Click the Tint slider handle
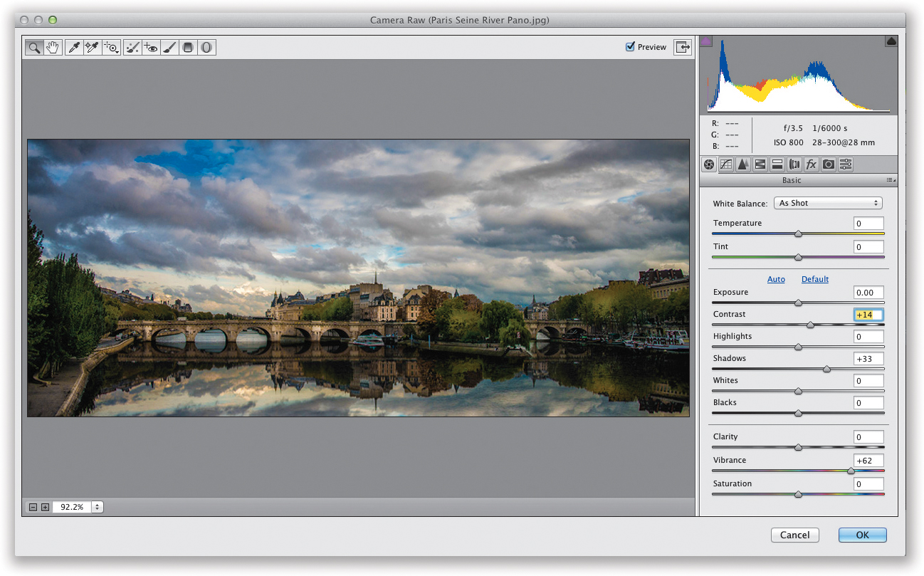The height and width of the screenshot is (576, 924). 798,257
